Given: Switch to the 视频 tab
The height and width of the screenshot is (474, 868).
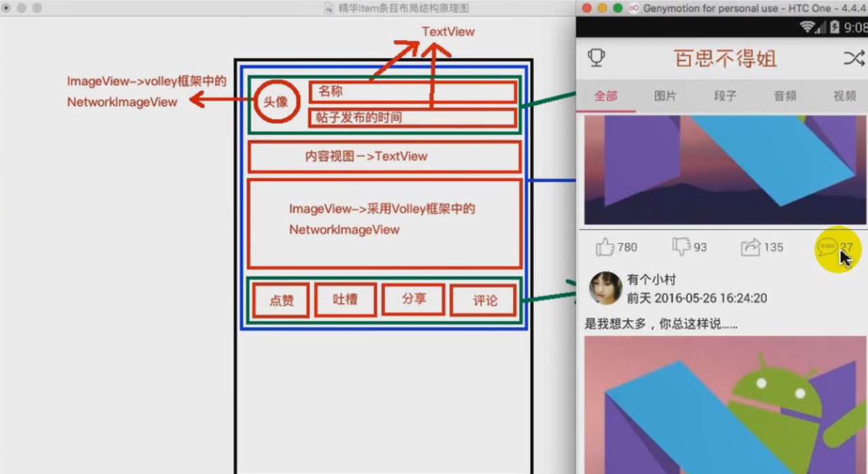Looking at the screenshot, I should pyautogui.click(x=844, y=96).
